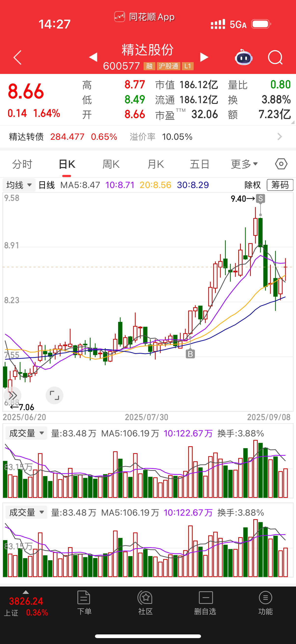Expand the 均线 indicator dropdown

[19, 185]
